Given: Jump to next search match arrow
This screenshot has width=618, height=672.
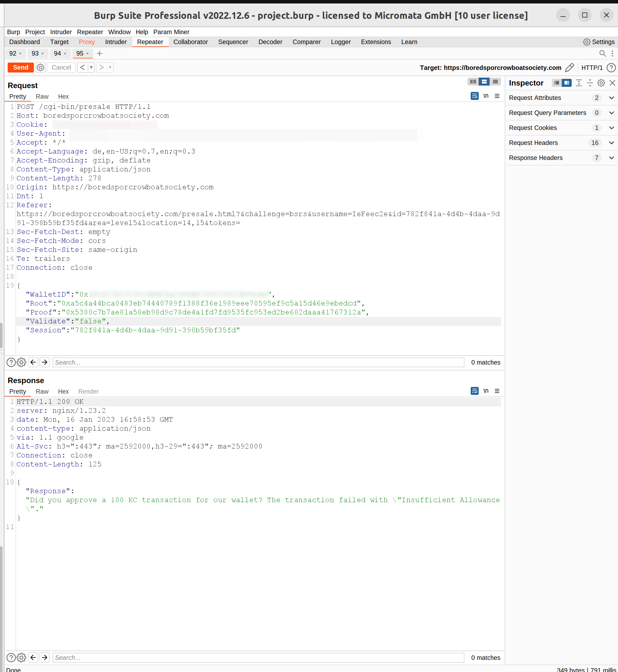Looking at the screenshot, I should (44, 362).
